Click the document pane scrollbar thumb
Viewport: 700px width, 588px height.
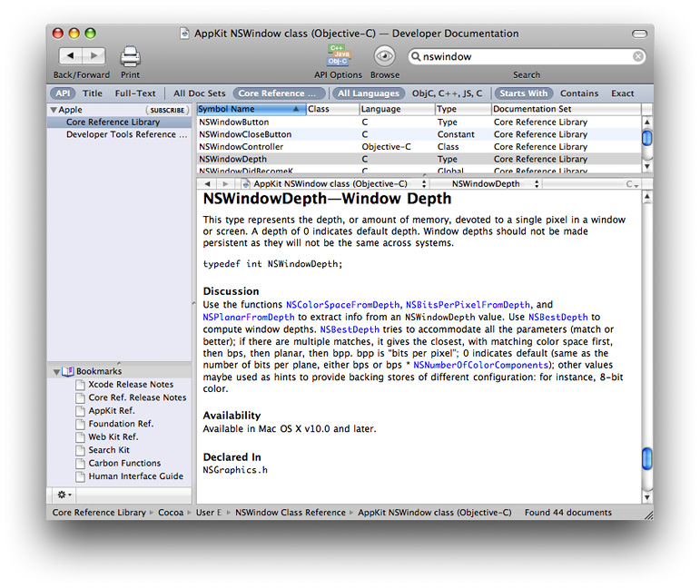coord(646,458)
